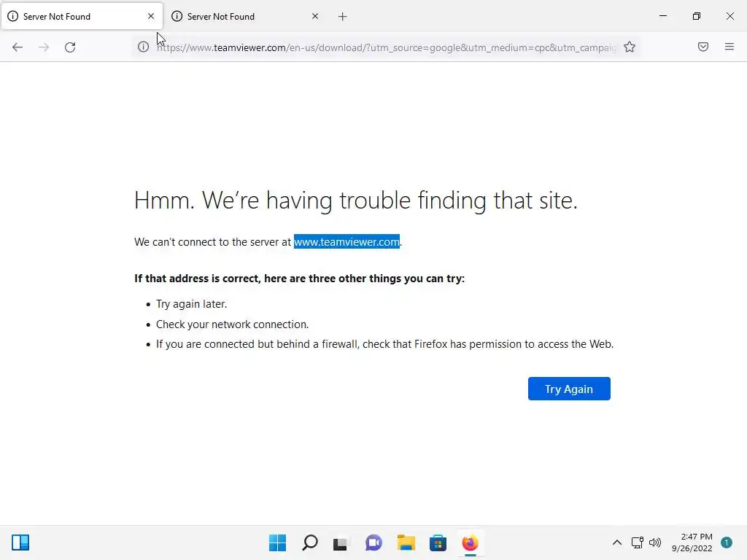Go forward with the forward arrow
Screen dimensions: 747x560
(x=44, y=47)
